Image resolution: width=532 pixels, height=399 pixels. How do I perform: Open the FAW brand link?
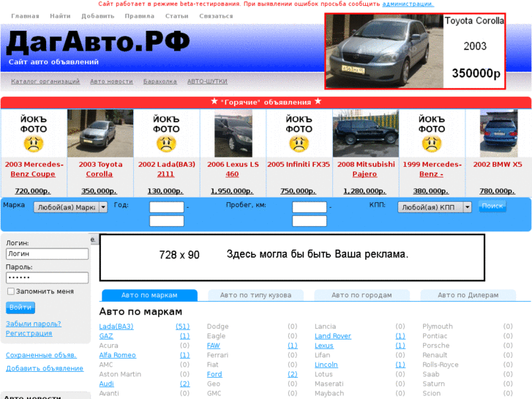pyautogui.click(x=214, y=346)
